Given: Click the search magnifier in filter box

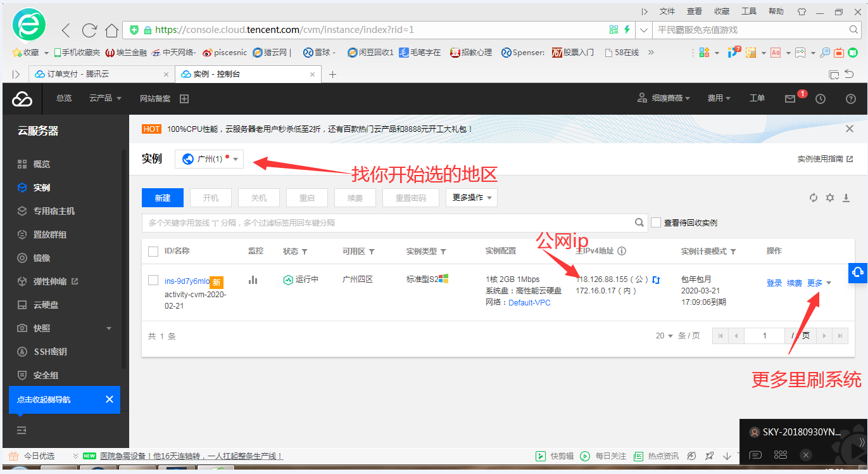Looking at the screenshot, I should pos(639,222).
